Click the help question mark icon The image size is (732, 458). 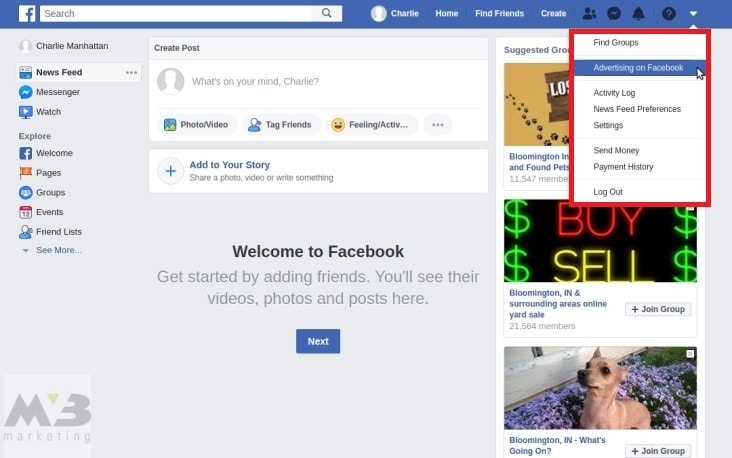669,14
